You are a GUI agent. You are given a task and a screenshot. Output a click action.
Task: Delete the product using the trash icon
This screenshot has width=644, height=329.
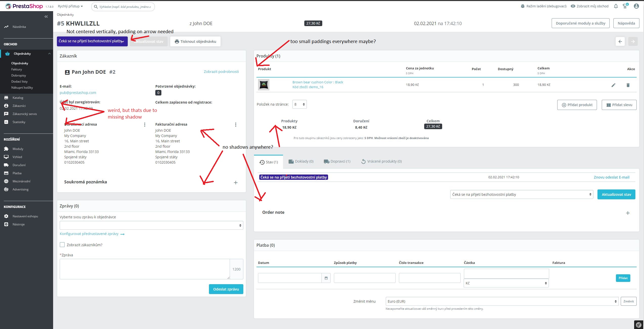point(628,85)
